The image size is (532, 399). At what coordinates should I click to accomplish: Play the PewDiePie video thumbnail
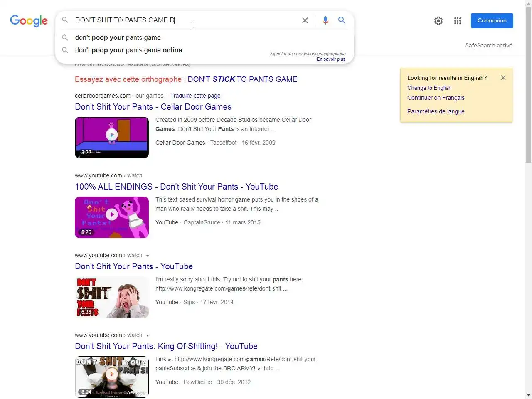112,377
